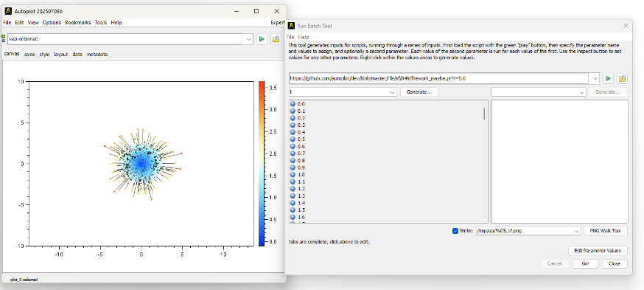Open the Bookmarks menu

pos(77,23)
